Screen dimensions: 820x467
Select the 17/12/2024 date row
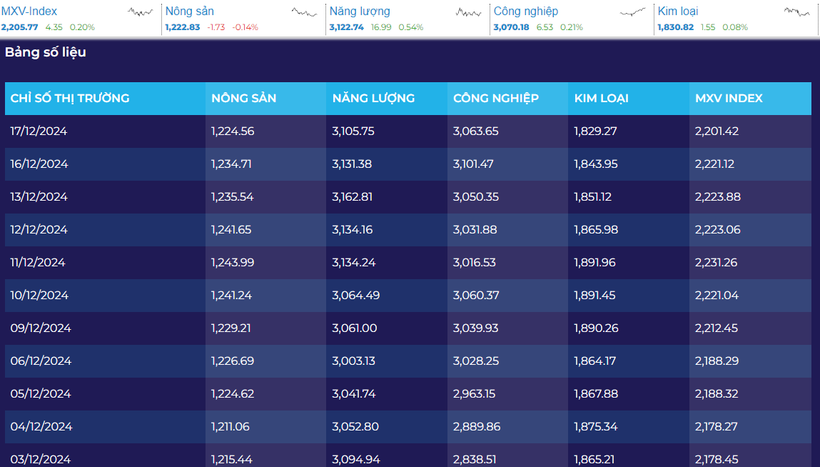tap(39, 131)
